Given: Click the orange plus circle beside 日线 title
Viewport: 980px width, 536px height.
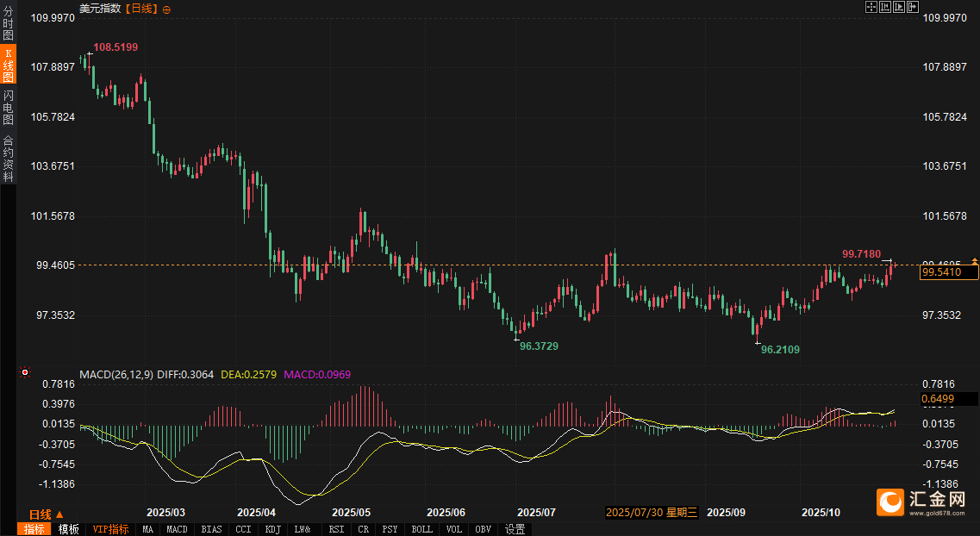Looking at the screenshot, I should [x=166, y=9].
